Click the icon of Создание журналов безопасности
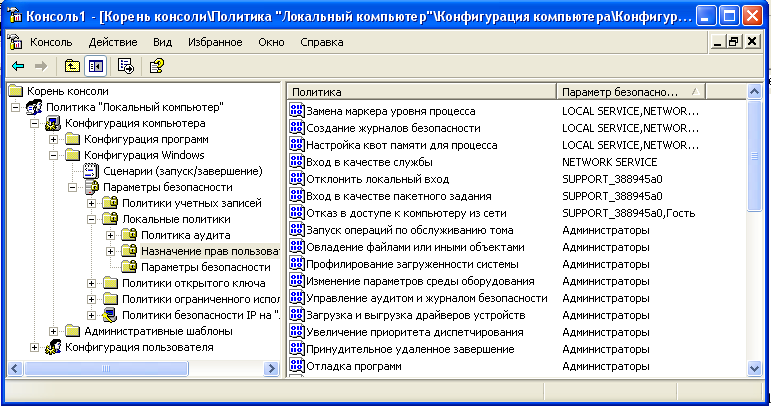 click(297, 127)
